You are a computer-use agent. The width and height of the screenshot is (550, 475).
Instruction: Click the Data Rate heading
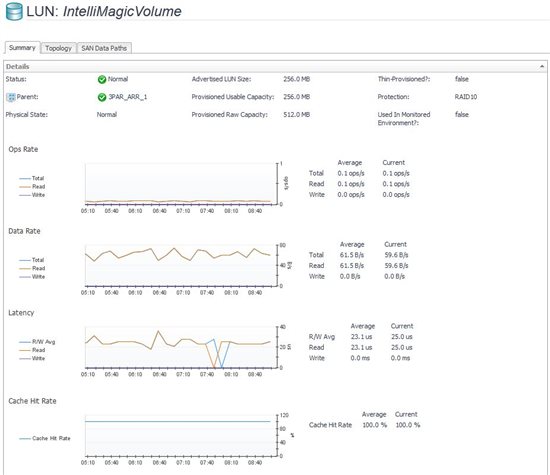(x=24, y=231)
